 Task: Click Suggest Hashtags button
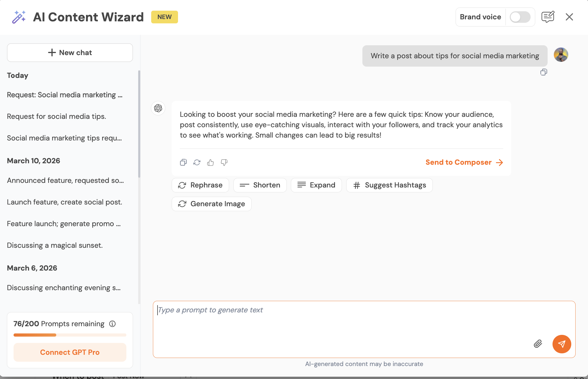[389, 185]
